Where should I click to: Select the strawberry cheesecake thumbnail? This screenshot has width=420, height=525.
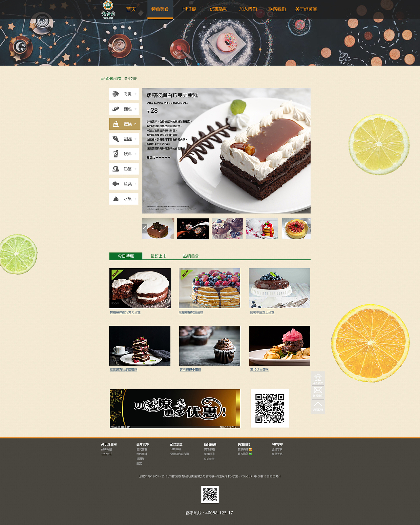tap(296, 229)
